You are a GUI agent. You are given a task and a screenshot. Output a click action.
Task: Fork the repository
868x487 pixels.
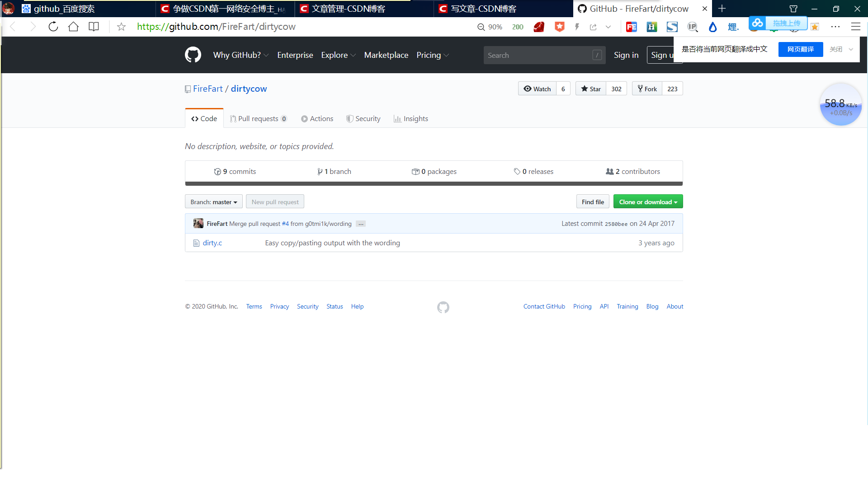click(647, 89)
